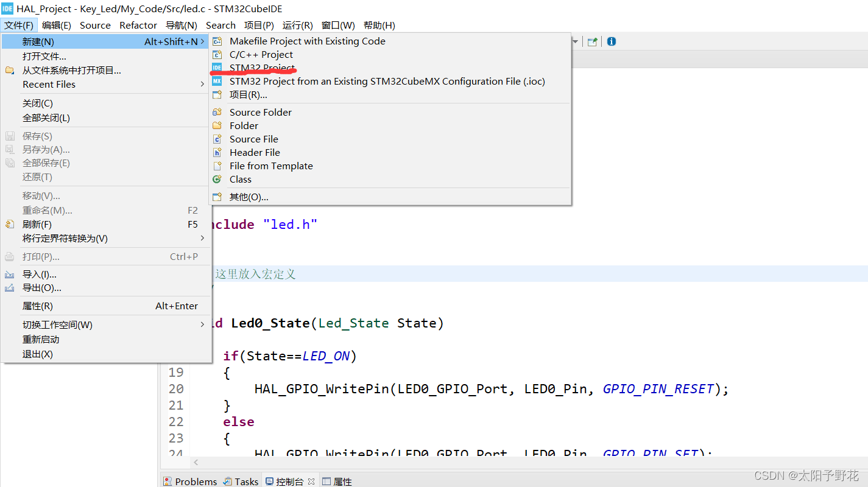Open 编辑(E) menu
Image resolution: width=868 pixels, height=487 pixels.
click(x=57, y=25)
